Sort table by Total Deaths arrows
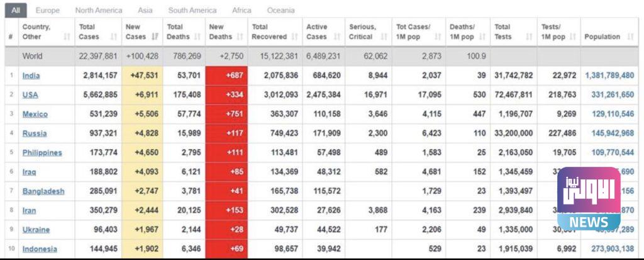Viewport: 644px width, 260px height. (197, 37)
